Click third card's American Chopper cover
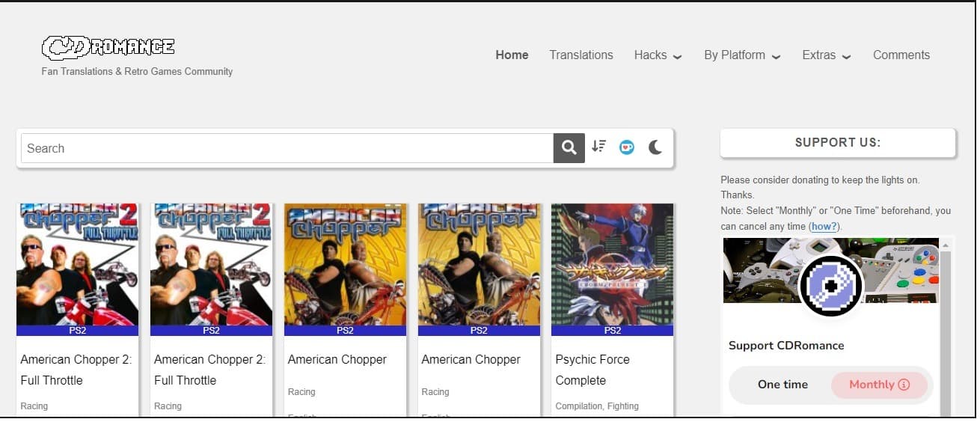Image resolution: width=980 pixels, height=422 pixels. [x=345, y=264]
